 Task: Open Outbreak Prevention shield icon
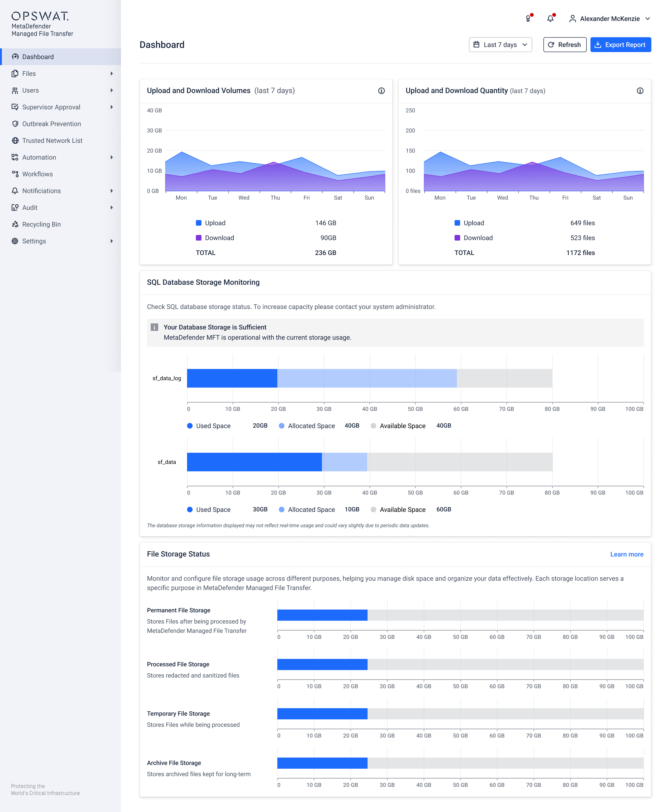15,124
